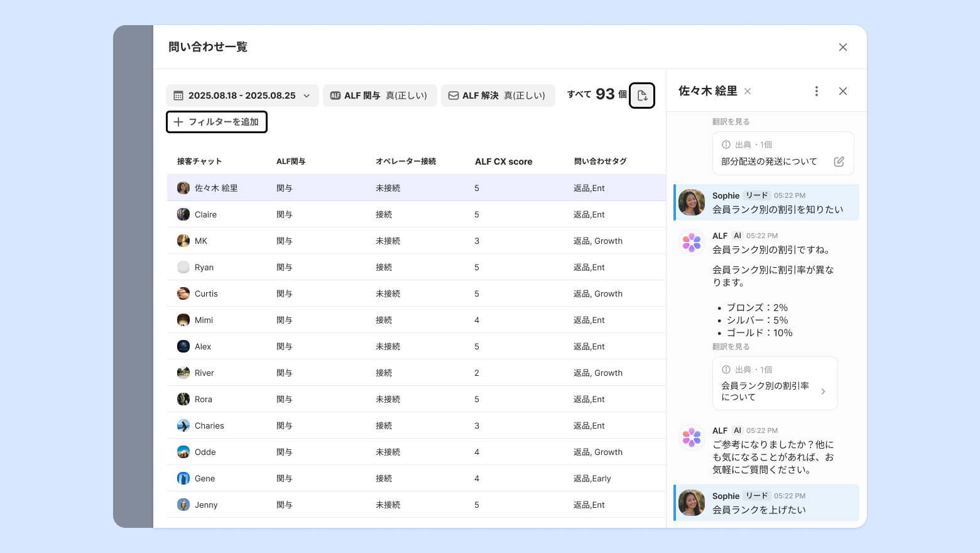Select the Curtis row name
Viewport: 980px width, 553px height.
pos(206,293)
